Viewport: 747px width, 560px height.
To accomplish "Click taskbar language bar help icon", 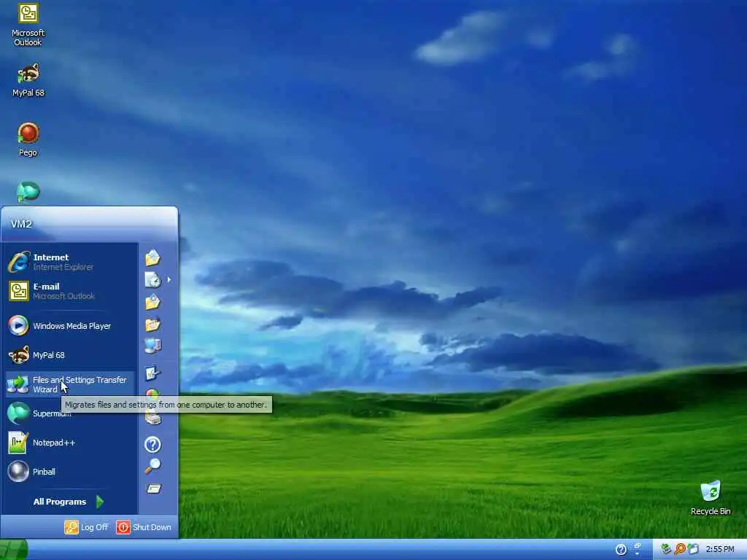I will tap(621, 550).
